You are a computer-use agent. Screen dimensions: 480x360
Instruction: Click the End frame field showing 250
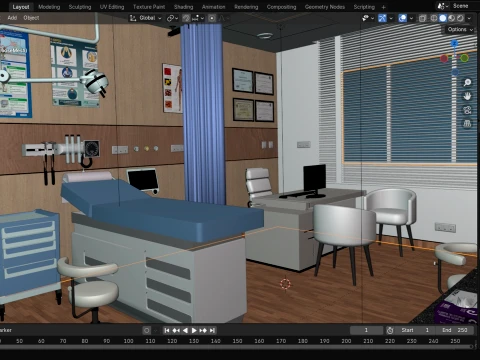(x=455, y=330)
